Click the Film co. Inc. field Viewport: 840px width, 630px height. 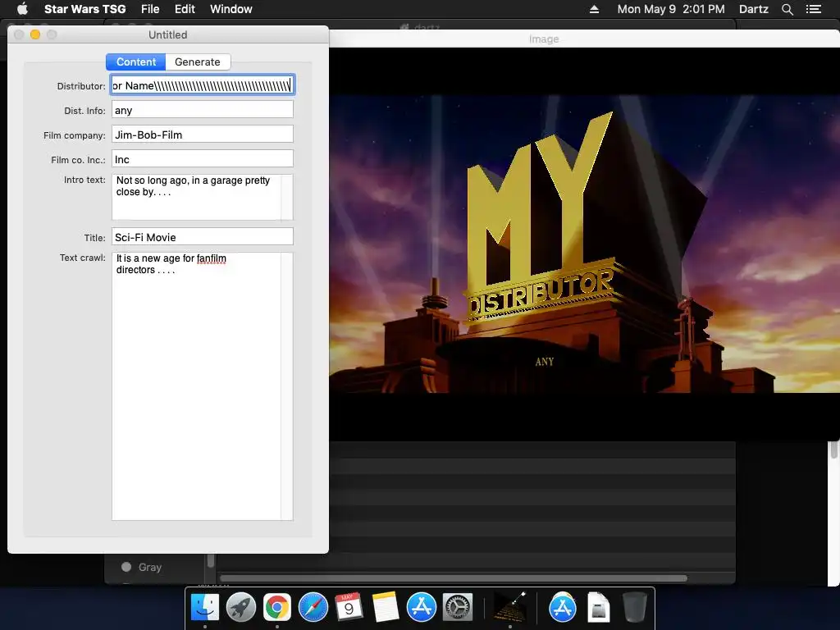pyautogui.click(x=203, y=159)
